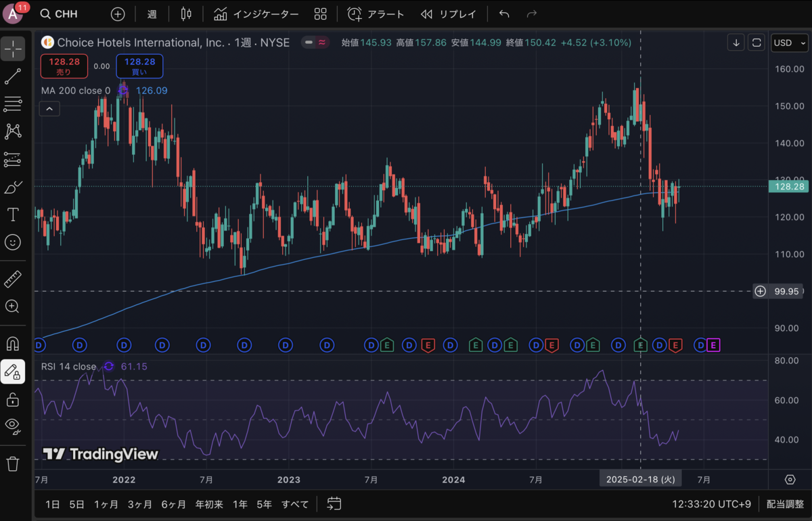Click the 61.15 RSI value text
812x521 pixels.
click(134, 367)
